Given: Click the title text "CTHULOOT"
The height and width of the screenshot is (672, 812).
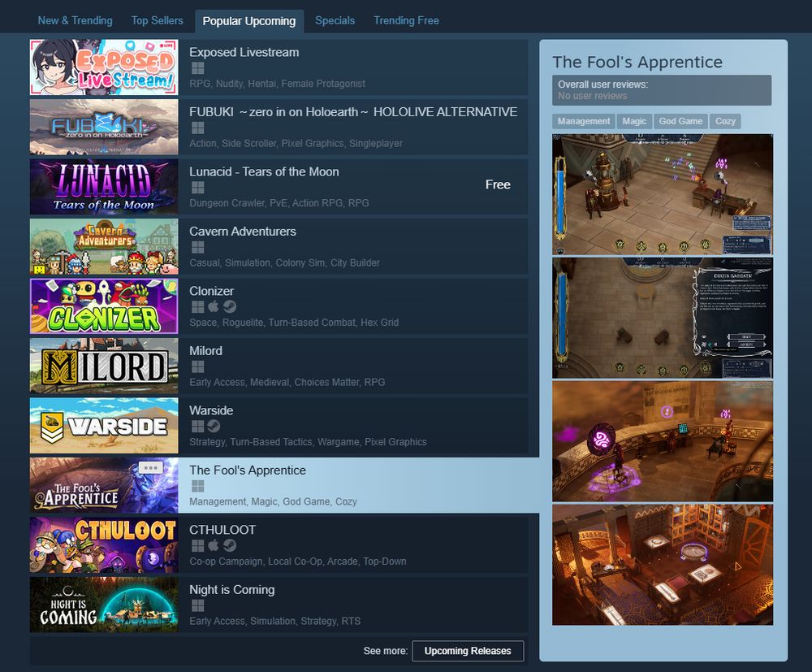Looking at the screenshot, I should [222, 530].
